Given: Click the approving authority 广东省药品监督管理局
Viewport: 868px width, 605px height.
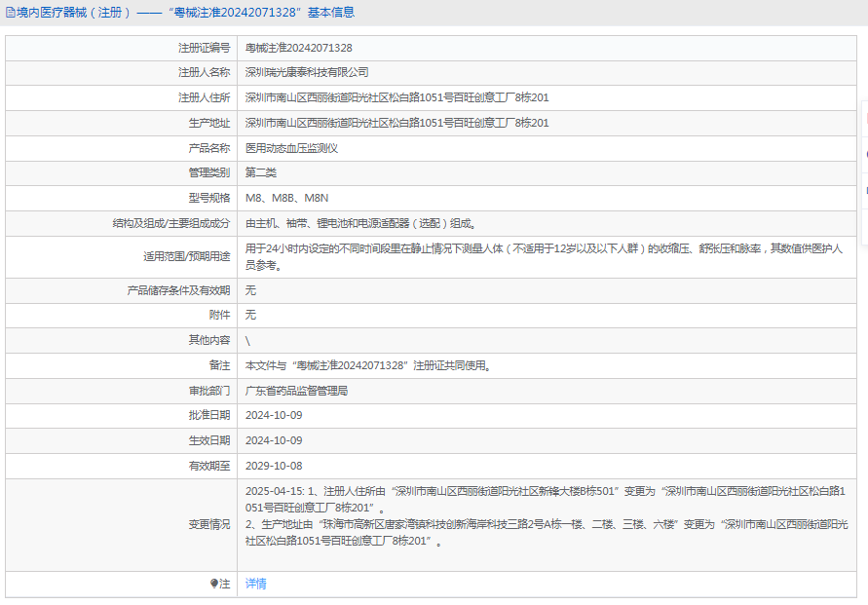Looking at the screenshot, I should pos(297,392).
